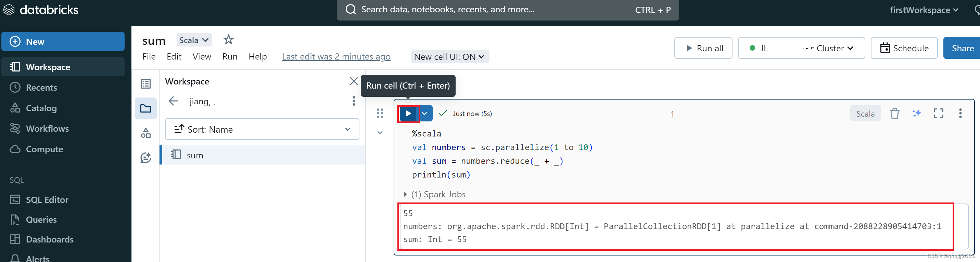
Task: Open folder kebab menu in Workspace panel
Action: point(354,101)
